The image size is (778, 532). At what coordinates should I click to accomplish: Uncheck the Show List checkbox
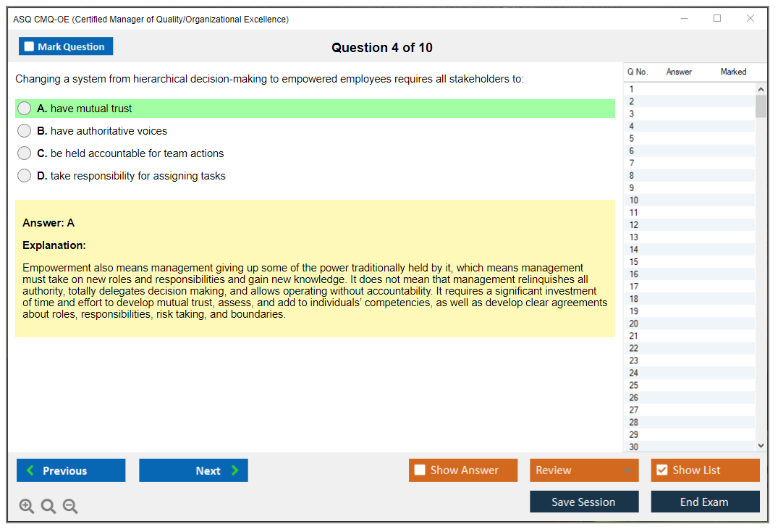tap(661, 470)
